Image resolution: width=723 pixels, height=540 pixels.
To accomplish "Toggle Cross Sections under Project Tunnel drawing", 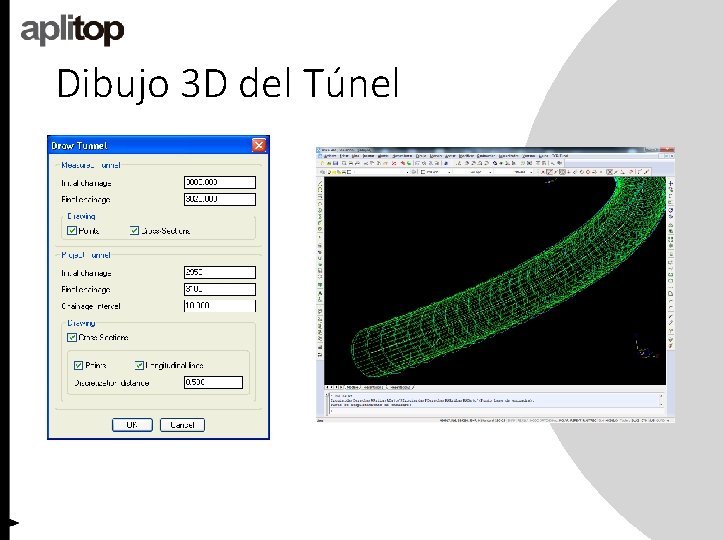I will pyautogui.click(x=72, y=338).
